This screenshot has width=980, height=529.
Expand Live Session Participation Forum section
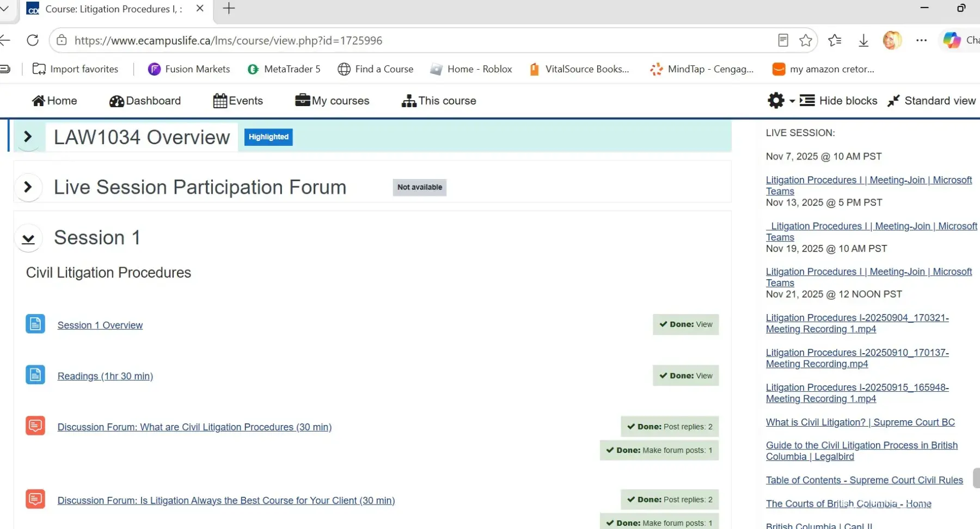pyautogui.click(x=28, y=187)
